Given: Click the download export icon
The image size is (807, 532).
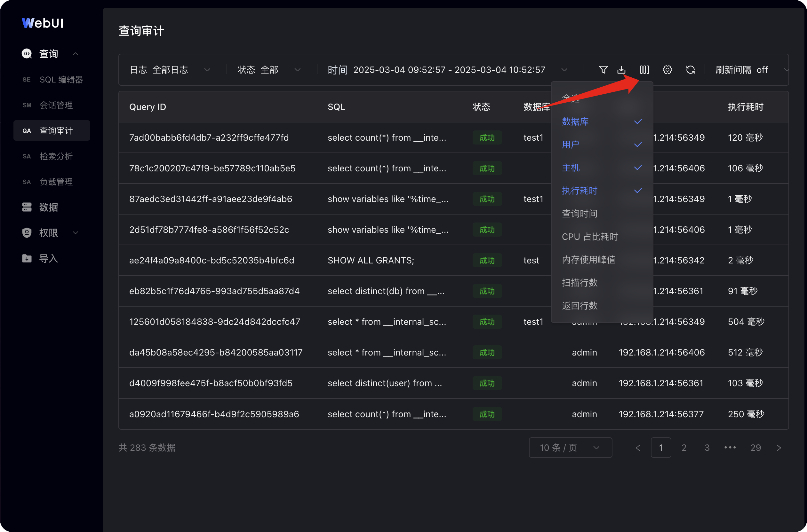Looking at the screenshot, I should pos(621,70).
